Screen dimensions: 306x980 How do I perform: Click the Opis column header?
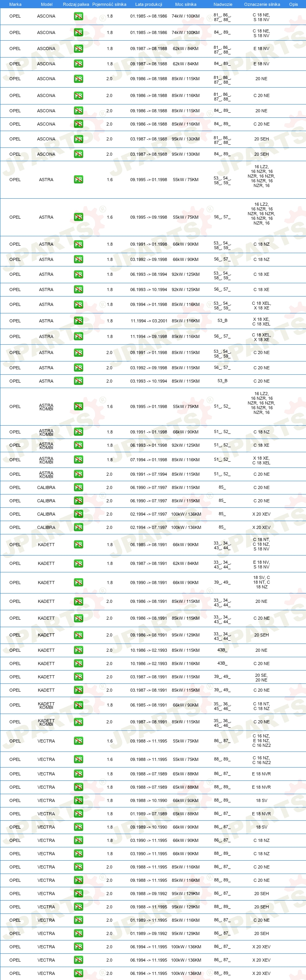(293, 4)
